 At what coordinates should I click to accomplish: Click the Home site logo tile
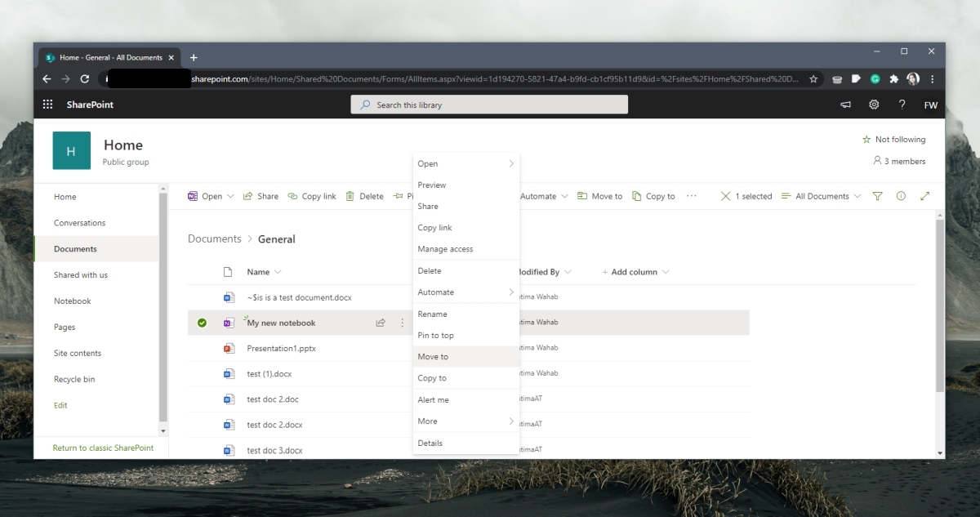point(71,150)
